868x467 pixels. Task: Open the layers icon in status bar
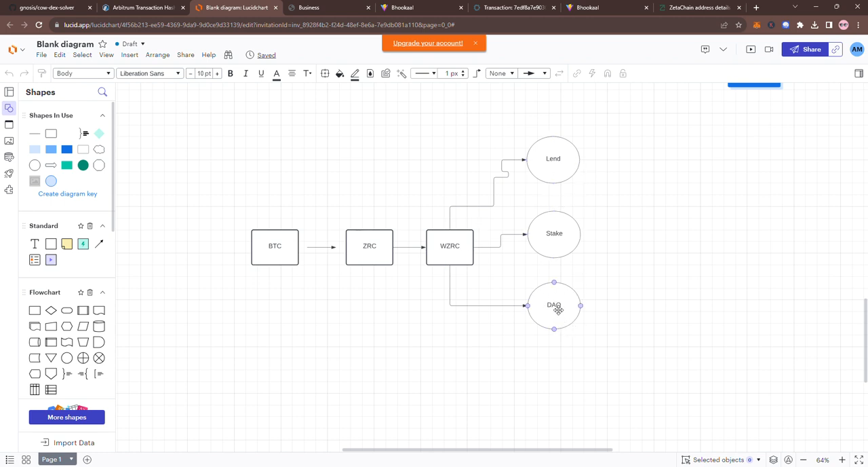pos(773,460)
